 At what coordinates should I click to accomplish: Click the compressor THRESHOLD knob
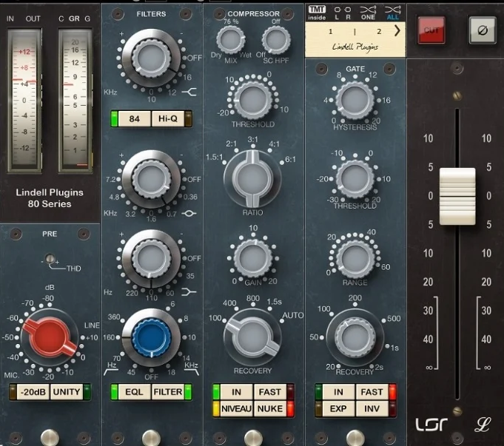tap(253, 99)
